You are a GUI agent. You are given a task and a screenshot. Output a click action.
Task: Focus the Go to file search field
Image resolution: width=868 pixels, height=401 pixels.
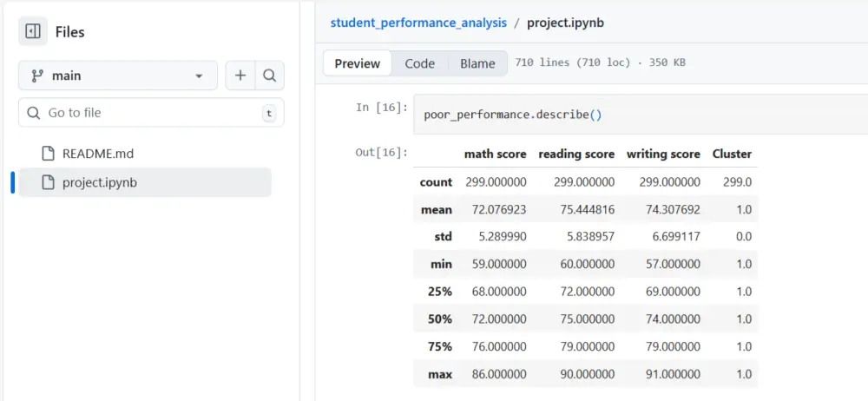pos(151,113)
